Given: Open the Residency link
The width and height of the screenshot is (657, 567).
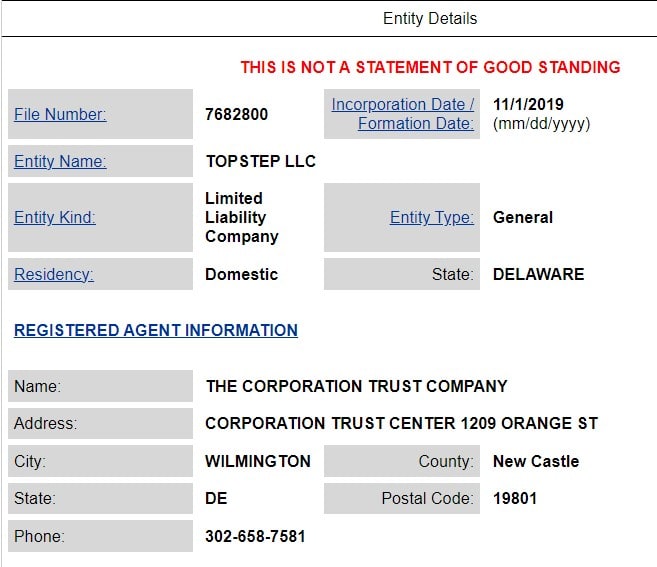Looking at the screenshot, I should 54,274.
